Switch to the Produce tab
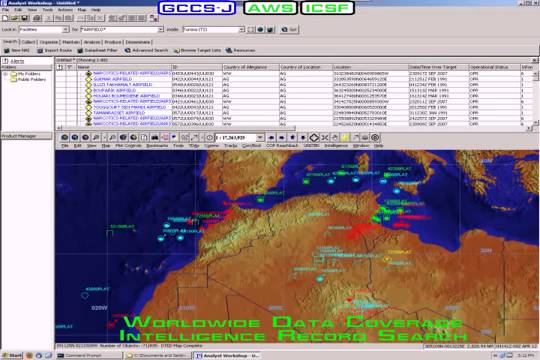540x360 pixels. pos(113,42)
